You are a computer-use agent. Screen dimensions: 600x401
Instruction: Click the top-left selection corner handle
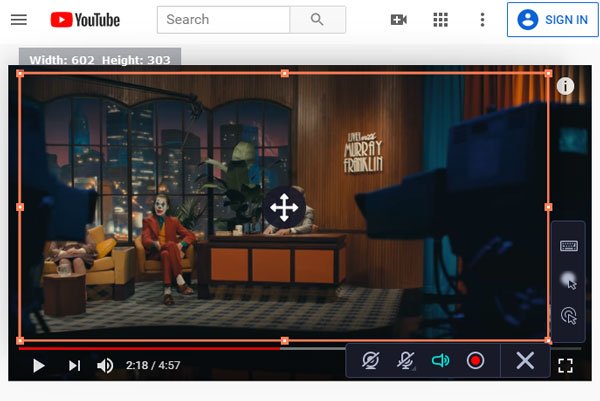[20, 73]
